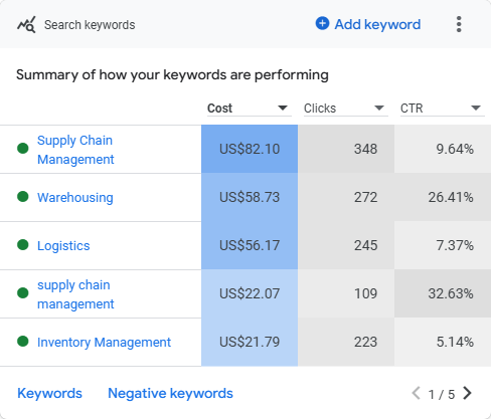Viewport: 491px width, 419px height.
Task: Click the cost cell US$56.17
Action: [249, 245]
